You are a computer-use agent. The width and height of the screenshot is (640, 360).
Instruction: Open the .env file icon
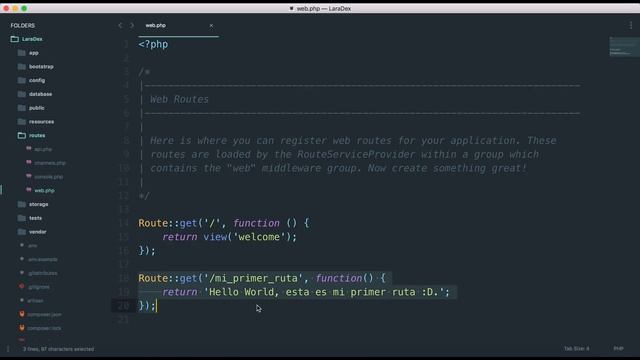point(22,245)
